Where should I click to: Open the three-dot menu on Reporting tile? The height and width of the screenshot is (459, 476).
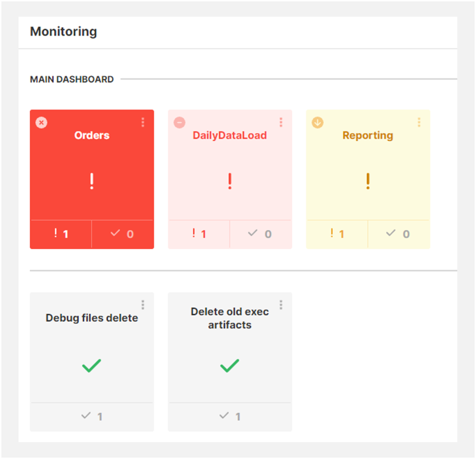click(419, 123)
